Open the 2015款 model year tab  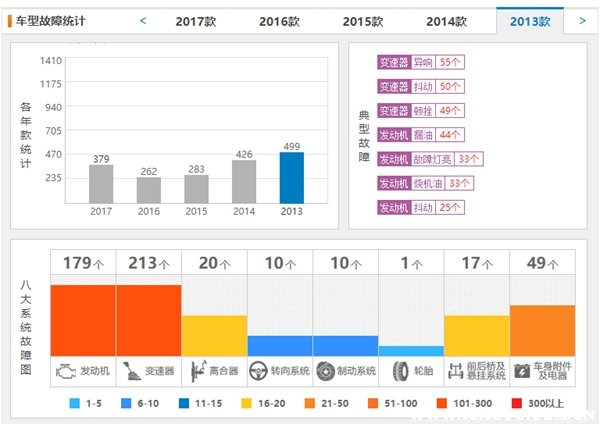[x=362, y=21]
